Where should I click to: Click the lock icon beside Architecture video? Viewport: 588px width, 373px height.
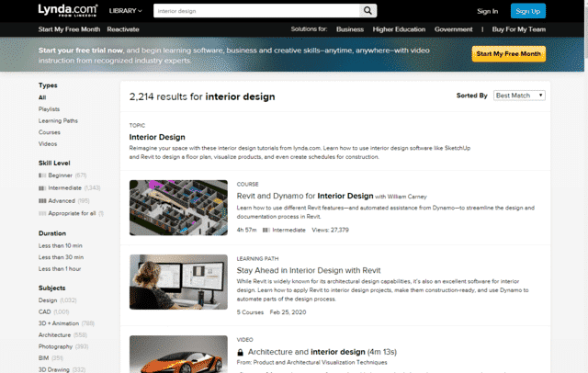point(241,353)
